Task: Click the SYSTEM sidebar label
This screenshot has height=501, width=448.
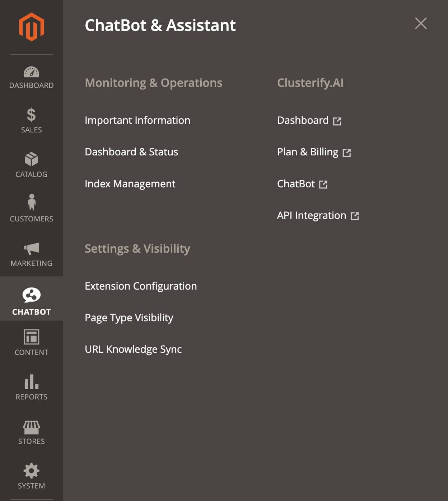Action: pyautogui.click(x=32, y=486)
